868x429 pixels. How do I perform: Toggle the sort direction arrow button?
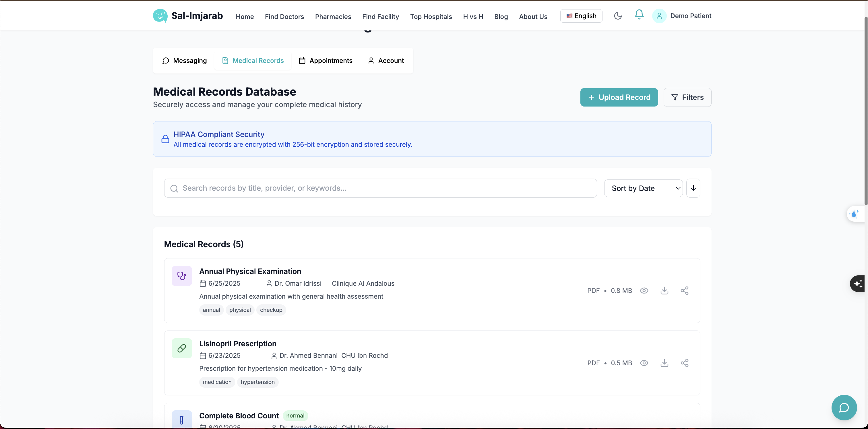[693, 188]
